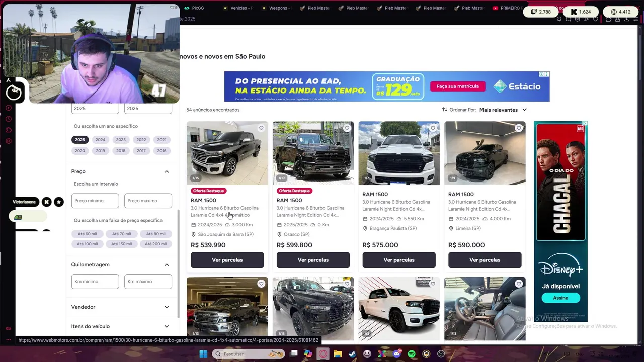Expand the Vendedor filter section
The image size is (644, 362).
167,307
